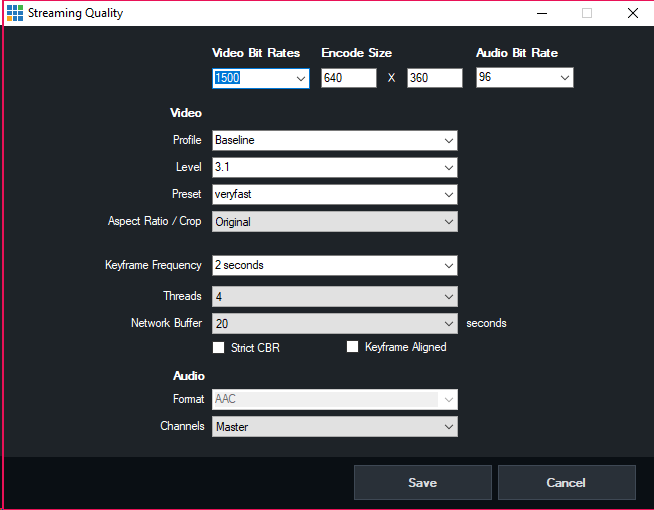Open the Threads dropdown showing 4
The image size is (654, 510).
(335, 296)
